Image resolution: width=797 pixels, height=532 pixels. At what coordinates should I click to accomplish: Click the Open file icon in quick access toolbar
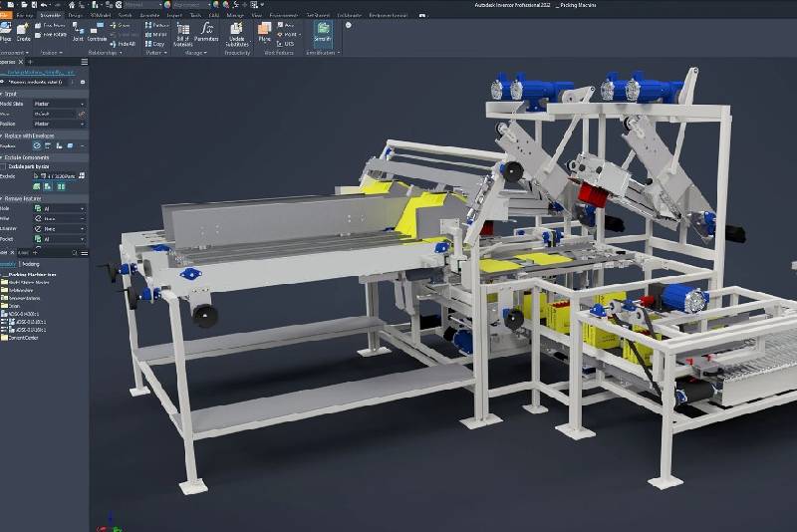click(24, 5)
